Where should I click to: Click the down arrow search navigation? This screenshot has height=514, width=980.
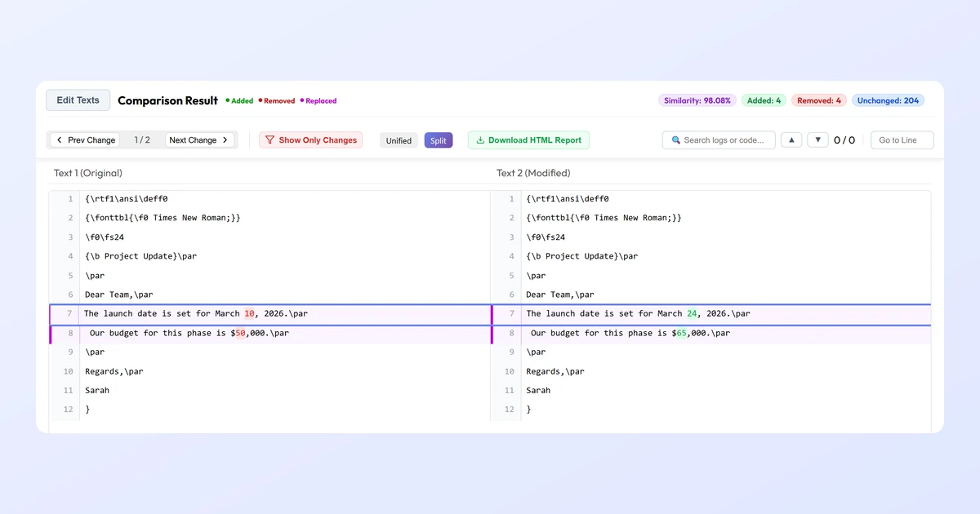click(817, 140)
